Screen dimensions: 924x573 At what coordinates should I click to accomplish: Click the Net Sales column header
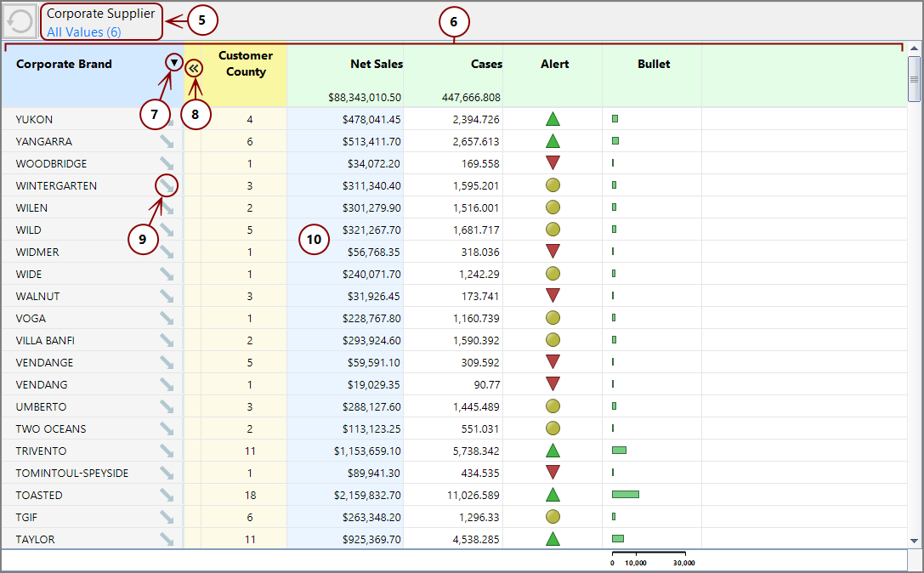377,64
